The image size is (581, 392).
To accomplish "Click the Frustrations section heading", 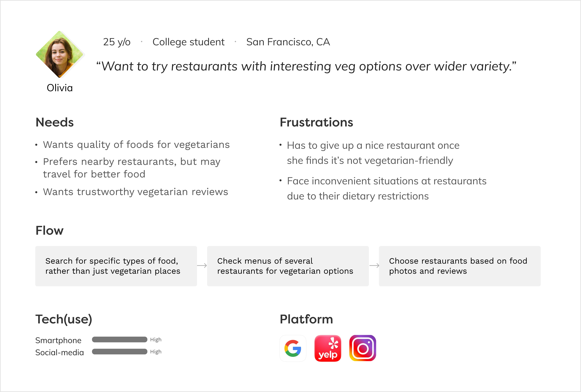I will tap(316, 122).
